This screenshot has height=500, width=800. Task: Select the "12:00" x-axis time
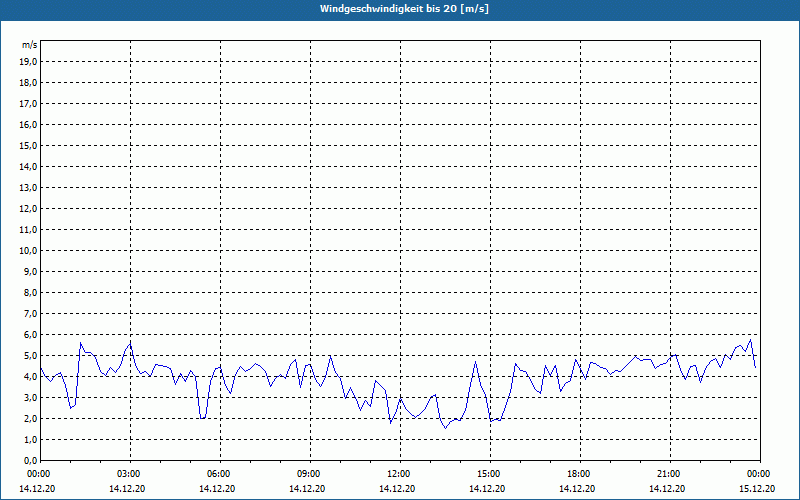[401, 474]
